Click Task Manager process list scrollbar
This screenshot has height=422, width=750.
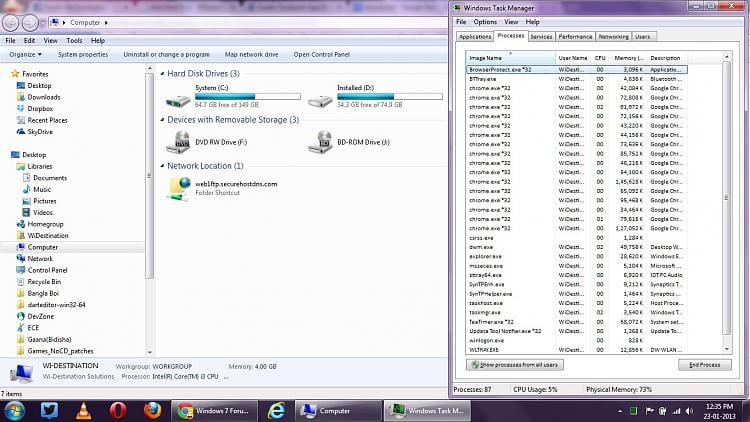point(727,198)
